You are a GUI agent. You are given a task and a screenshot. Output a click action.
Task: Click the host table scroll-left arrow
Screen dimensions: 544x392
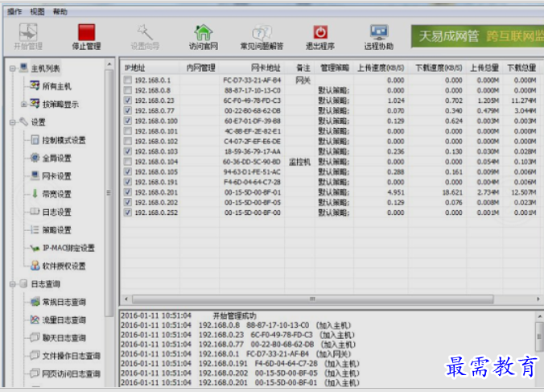click(x=126, y=299)
